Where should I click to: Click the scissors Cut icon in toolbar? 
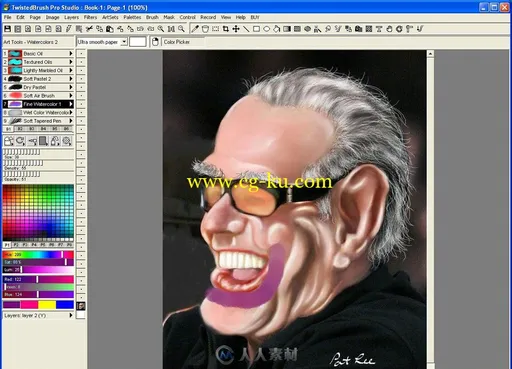click(x=89, y=29)
